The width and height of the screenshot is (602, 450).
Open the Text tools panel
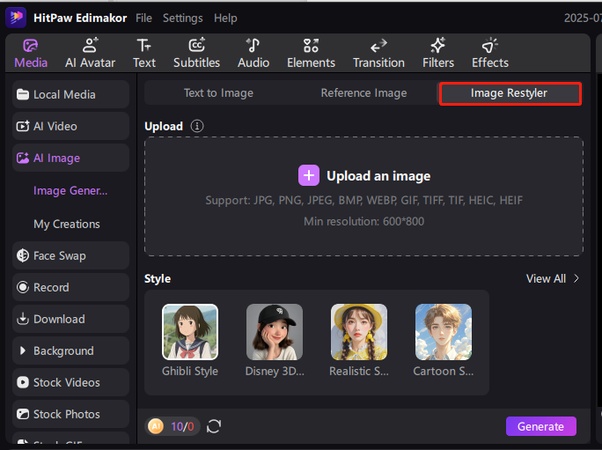coord(144,53)
